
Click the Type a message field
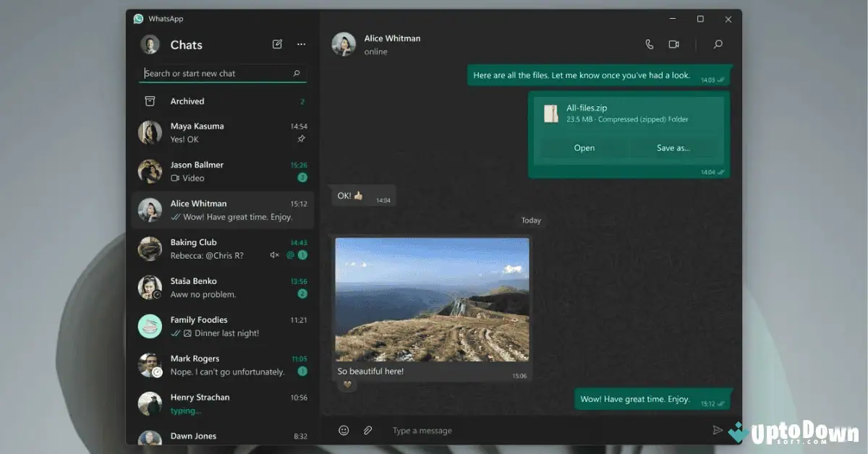pos(422,429)
